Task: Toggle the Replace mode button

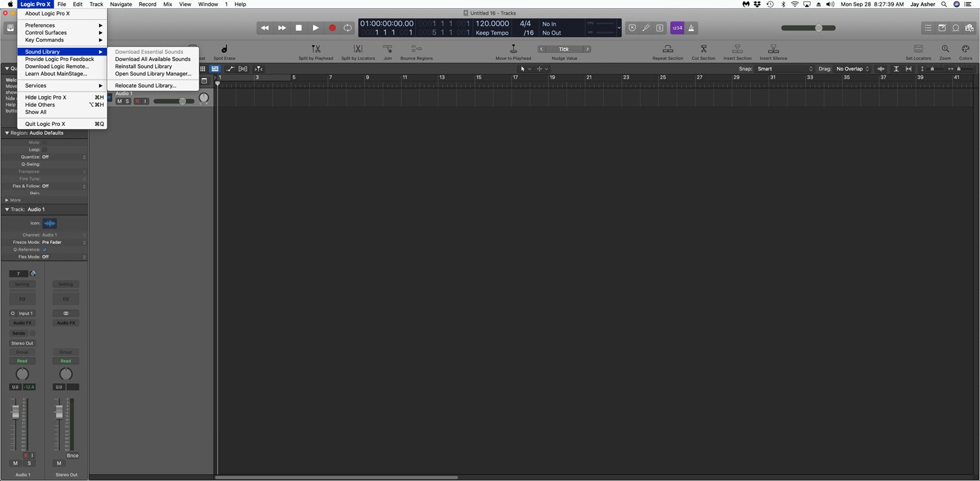Action: tap(632, 27)
